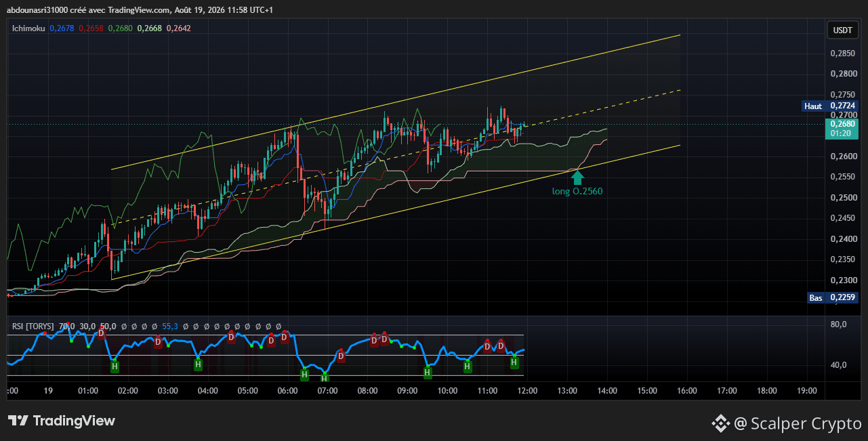This screenshot has width=868, height=441.
Task: Click the 0,2724 high price tag
Action: click(842, 106)
